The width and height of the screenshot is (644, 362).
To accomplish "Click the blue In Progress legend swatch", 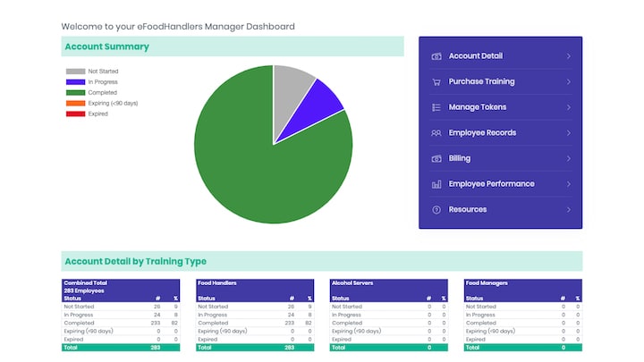I will [x=75, y=82].
